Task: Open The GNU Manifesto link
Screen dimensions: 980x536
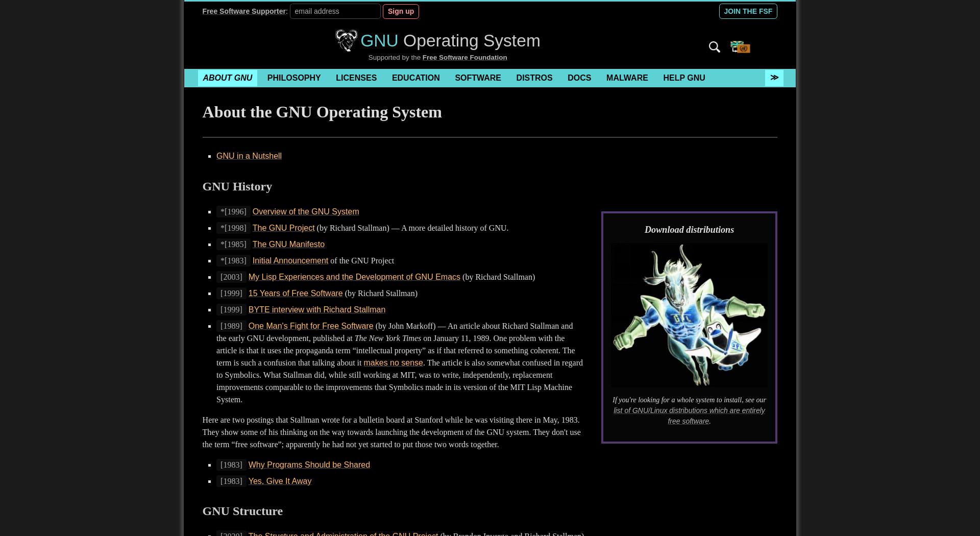Action: click(x=288, y=245)
